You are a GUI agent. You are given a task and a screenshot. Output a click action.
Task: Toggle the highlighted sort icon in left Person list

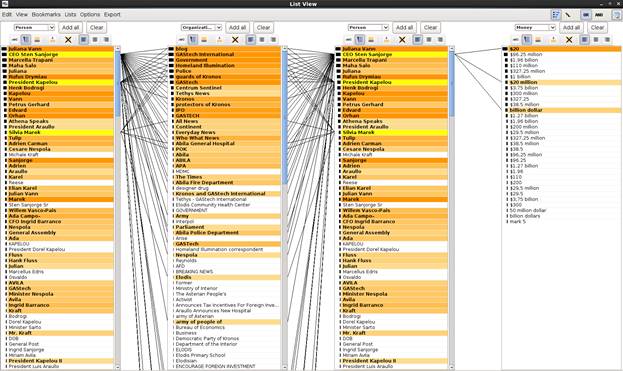pos(26,39)
